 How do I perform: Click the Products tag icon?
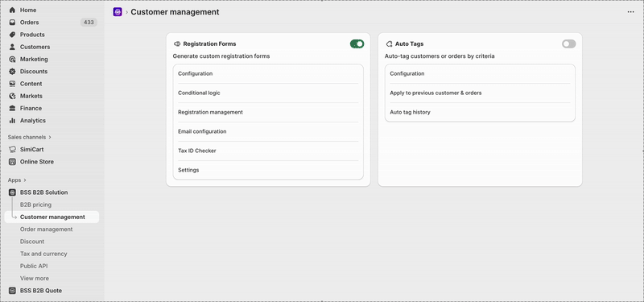click(12, 35)
